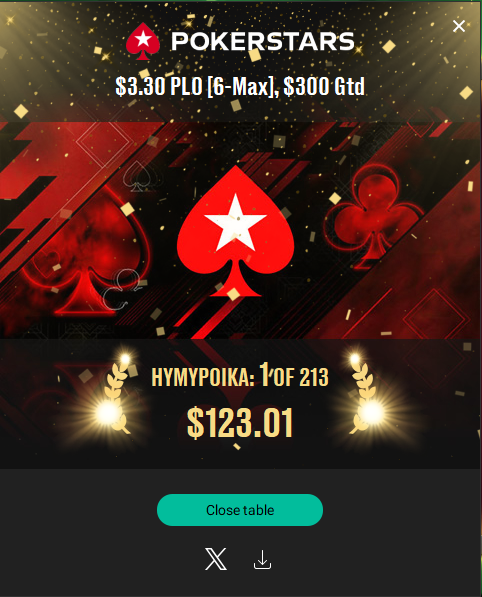This screenshot has height=597, width=482.
Task: Click the right golden laurel wreath
Action: (x=362, y=398)
